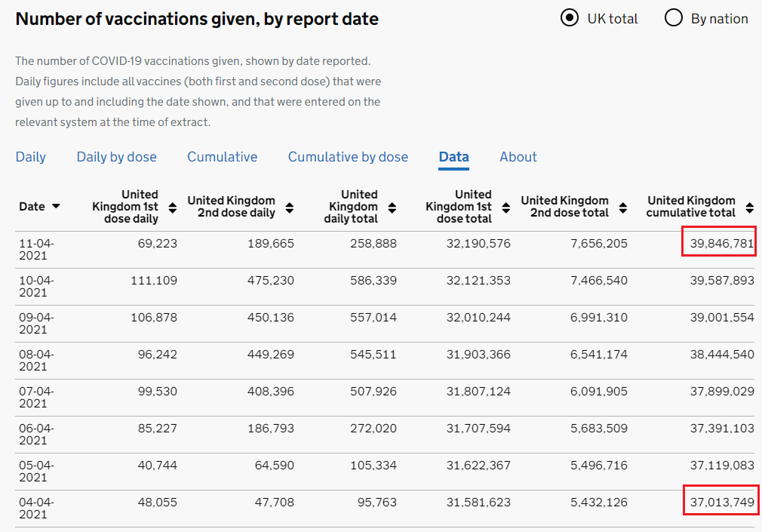Switch to the Daily tab
This screenshot has width=762, height=532.
tap(31, 157)
